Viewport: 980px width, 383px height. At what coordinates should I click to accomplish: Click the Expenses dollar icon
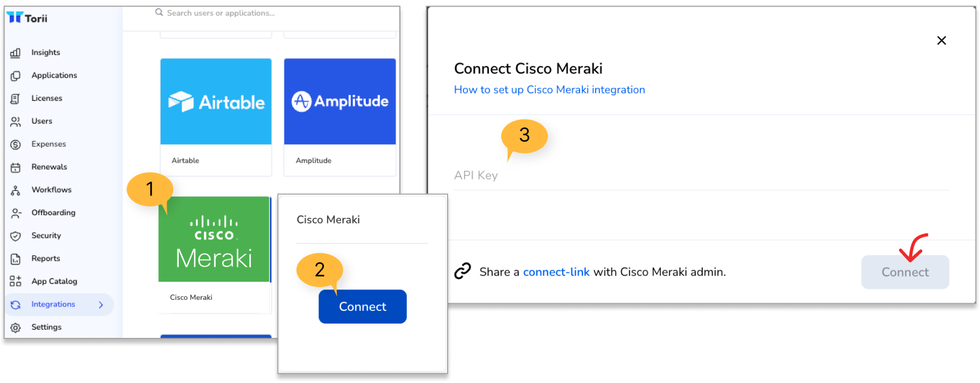15,144
